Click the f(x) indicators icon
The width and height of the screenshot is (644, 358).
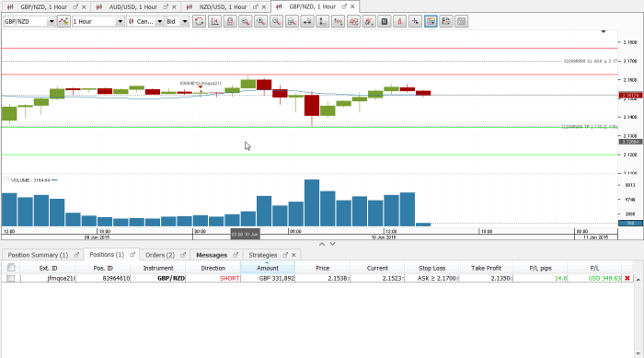tap(338, 21)
